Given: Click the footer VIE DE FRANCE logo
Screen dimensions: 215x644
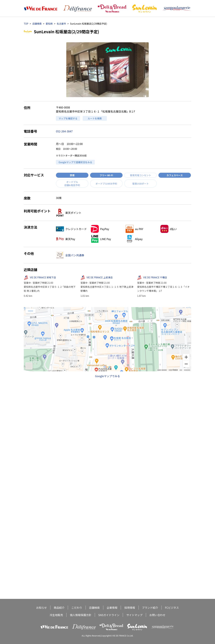Looking at the screenshot, I should coord(54,627).
